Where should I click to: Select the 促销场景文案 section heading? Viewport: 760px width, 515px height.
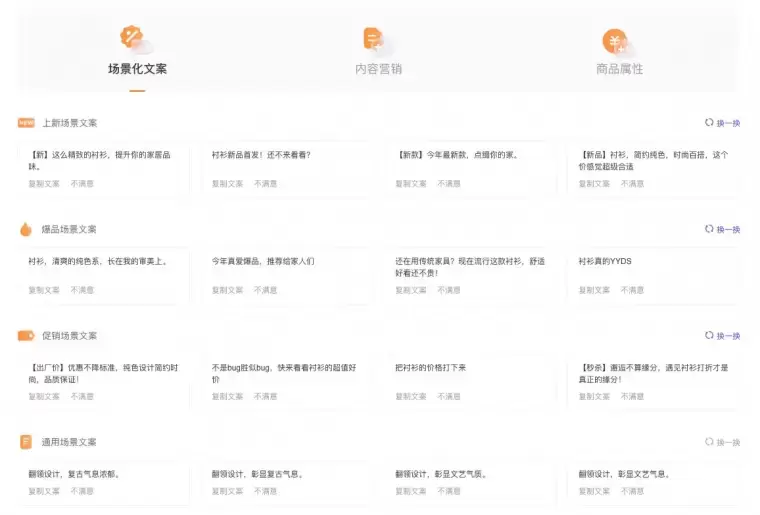pyautogui.click(x=70, y=336)
